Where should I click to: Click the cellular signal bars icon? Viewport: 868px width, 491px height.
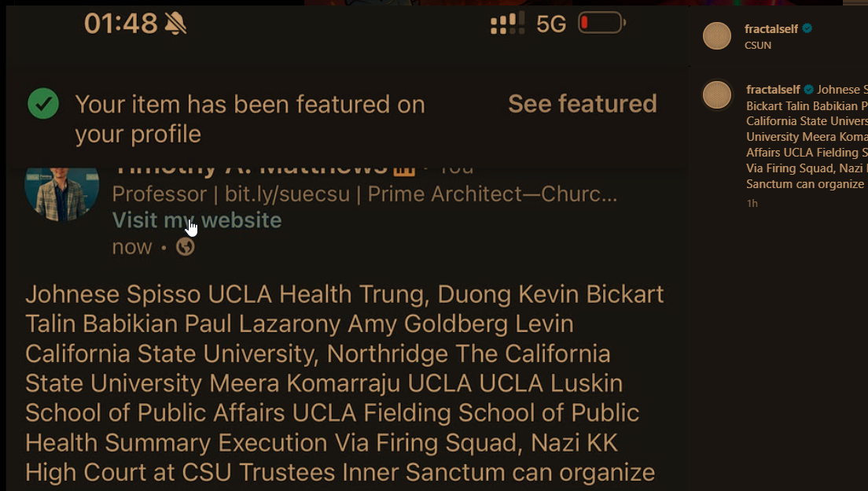[507, 24]
